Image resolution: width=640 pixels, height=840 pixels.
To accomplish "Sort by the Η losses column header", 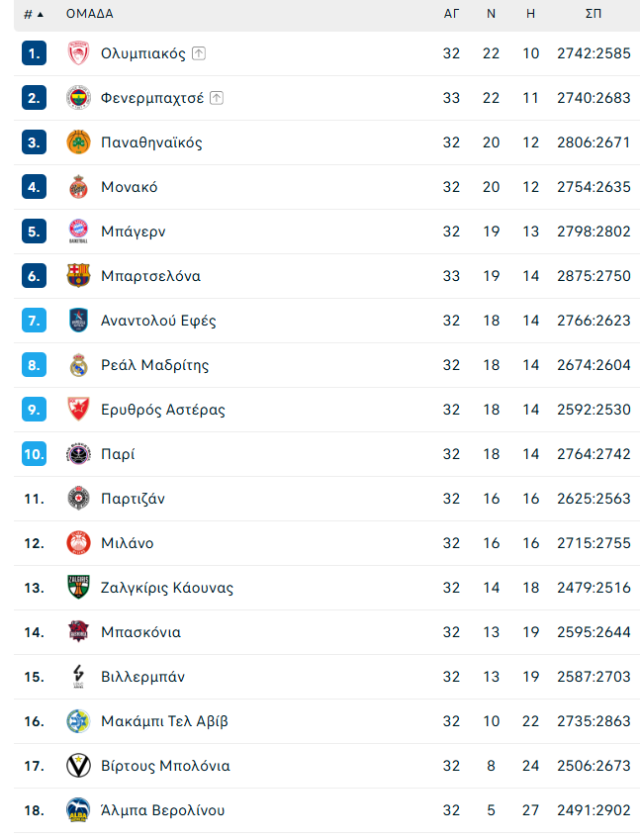I will [530, 14].
